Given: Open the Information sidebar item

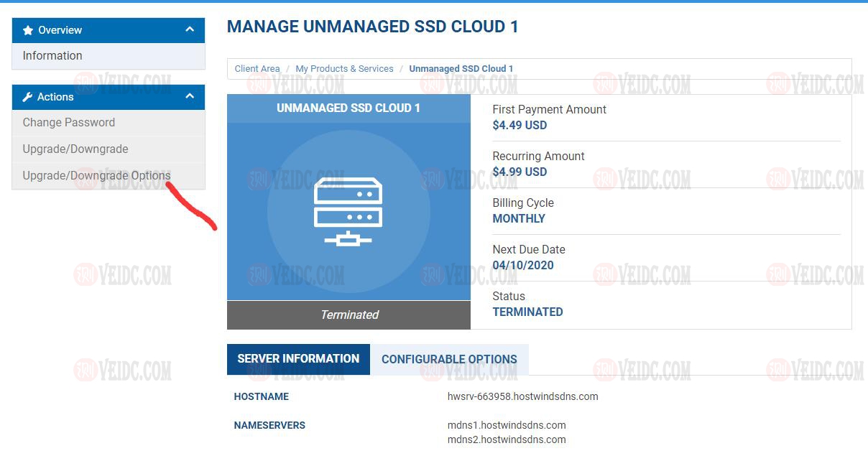Looking at the screenshot, I should pyautogui.click(x=52, y=55).
